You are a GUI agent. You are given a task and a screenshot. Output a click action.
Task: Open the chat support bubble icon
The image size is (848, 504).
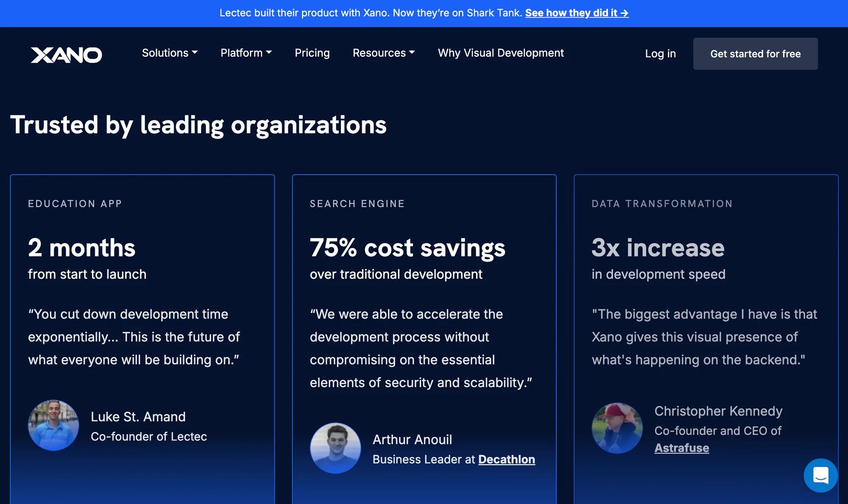click(820, 475)
